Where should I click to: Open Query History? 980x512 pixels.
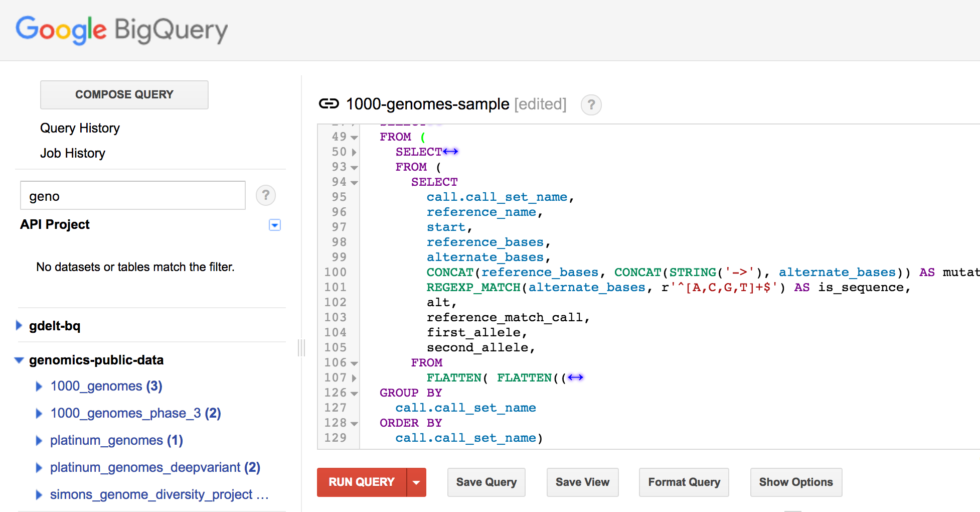coord(80,128)
